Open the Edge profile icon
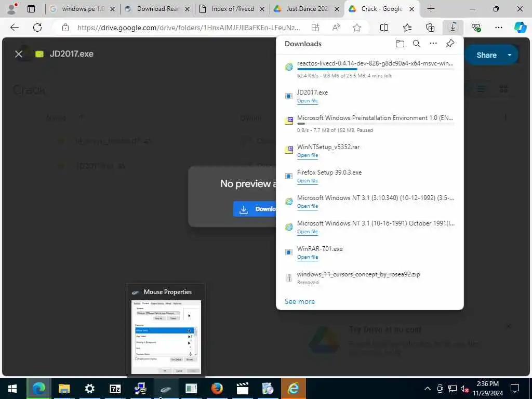The height and width of the screenshot is (399, 532). tap(12, 9)
